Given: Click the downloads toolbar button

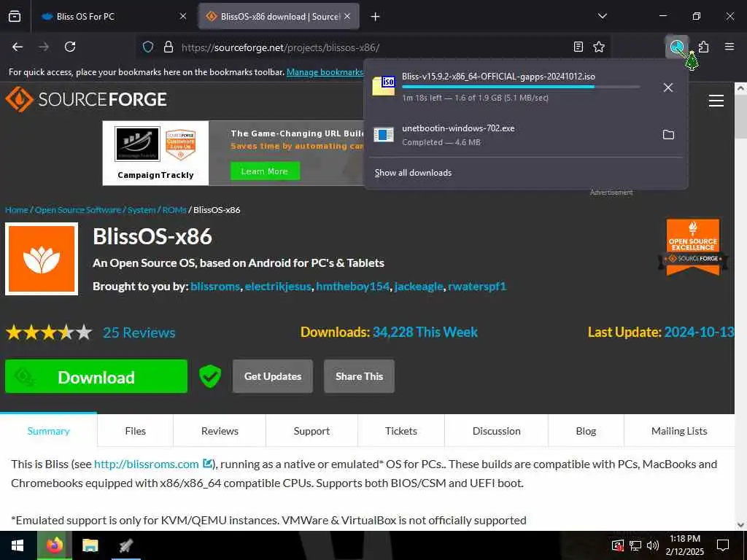Looking at the screenshot, I should coord(677,47).
